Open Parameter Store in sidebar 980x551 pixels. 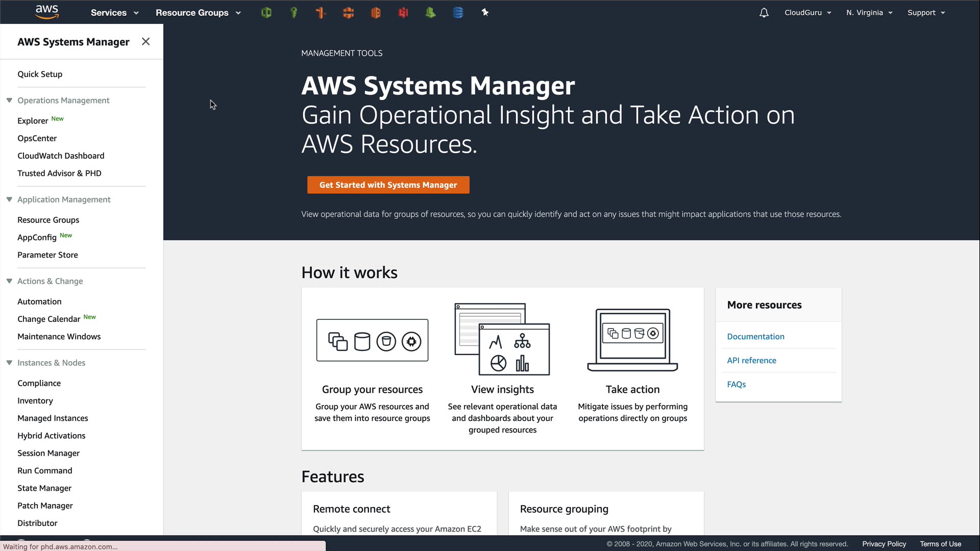(47, 255)
